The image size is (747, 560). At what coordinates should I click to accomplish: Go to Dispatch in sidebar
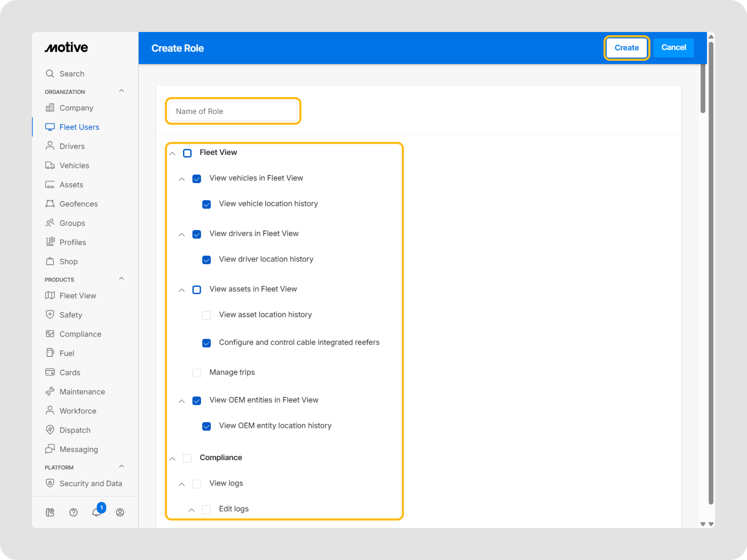pyautogui.click(x=75, y=430)
